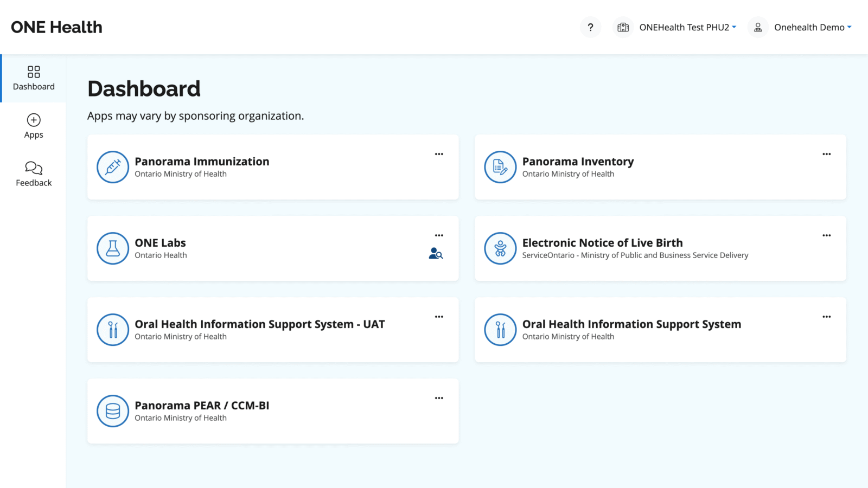
Task: Click the organization building icon
Action: tap(623, 27)
